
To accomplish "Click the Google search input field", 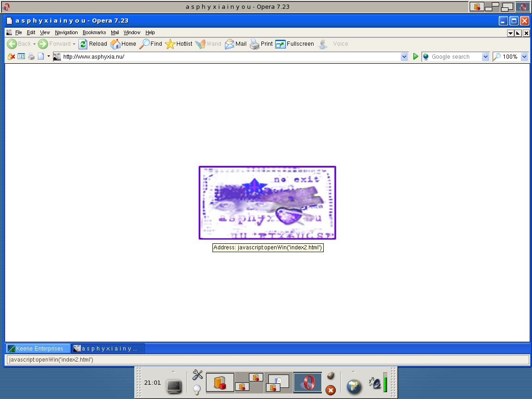I will 456,57.
